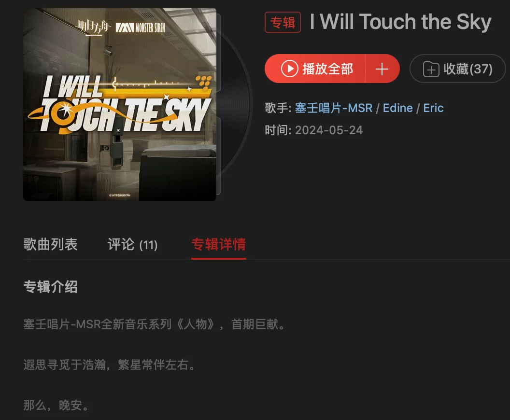Click the red 专辑 tag badge
The image size is (510, 420).
[x=283, y=22]
